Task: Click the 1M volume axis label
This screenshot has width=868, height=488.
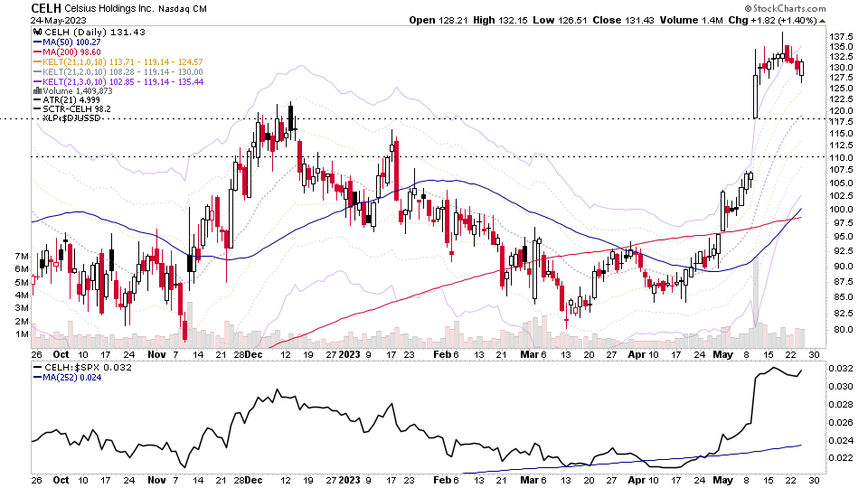Action: pos(22,334)
